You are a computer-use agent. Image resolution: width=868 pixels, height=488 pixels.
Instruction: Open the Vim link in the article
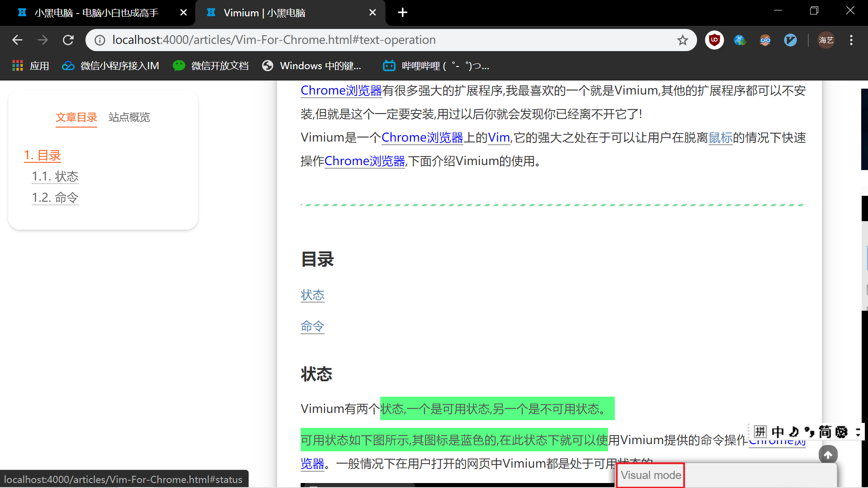point(499,137)
